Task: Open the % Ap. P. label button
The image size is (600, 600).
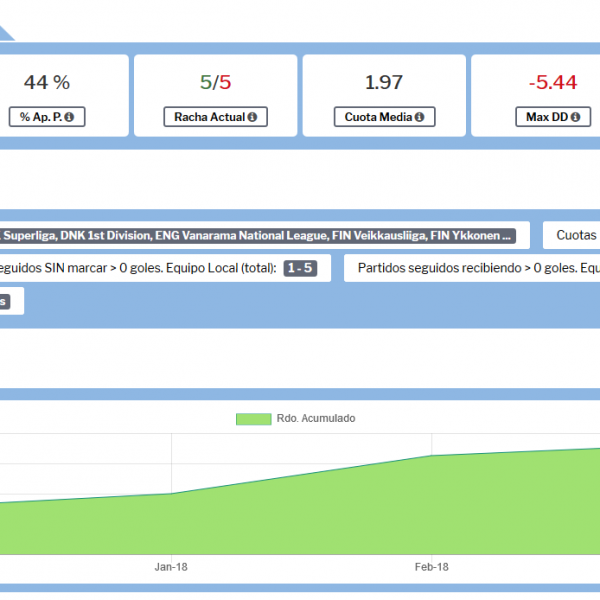Action: tap(47, 117)
